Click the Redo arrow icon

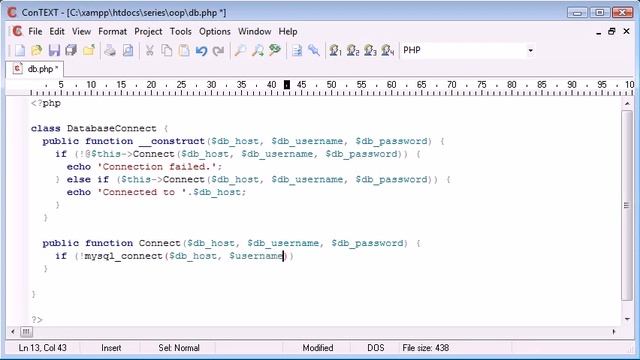pyautogui.click(x=219, y=51)
